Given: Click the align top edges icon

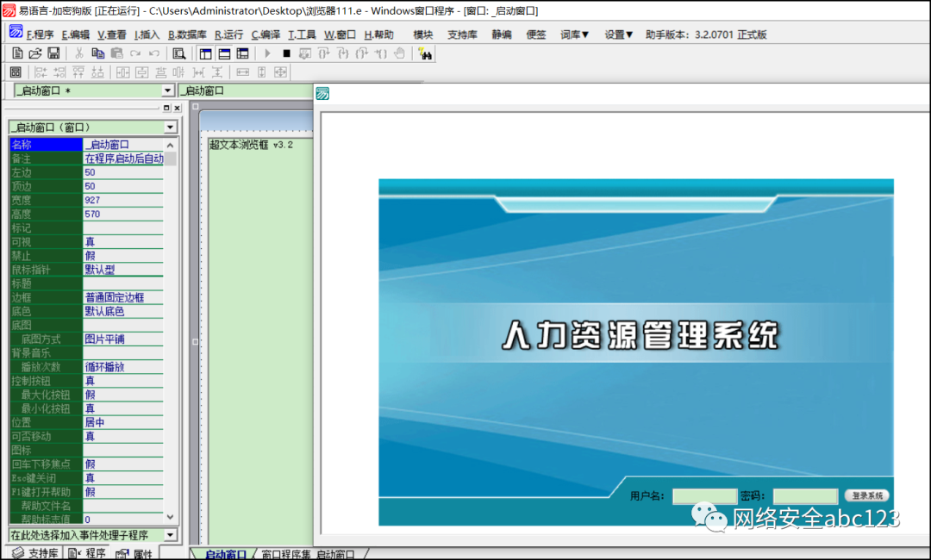Looking at the screenshot, I should [x=78, y=72].
